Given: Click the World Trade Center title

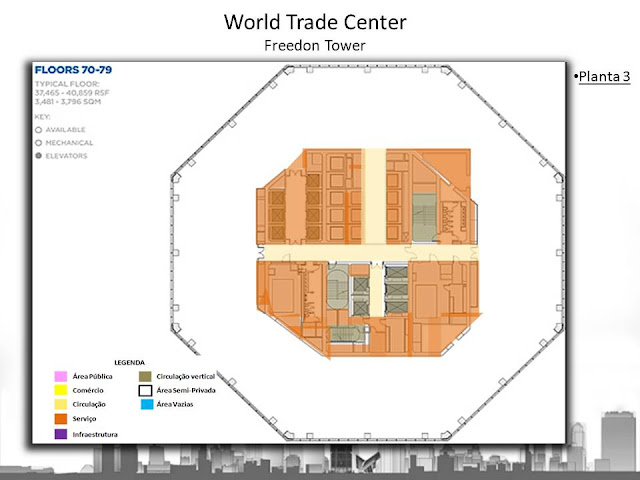Looking at the screenshot, I should coord(315,22).
